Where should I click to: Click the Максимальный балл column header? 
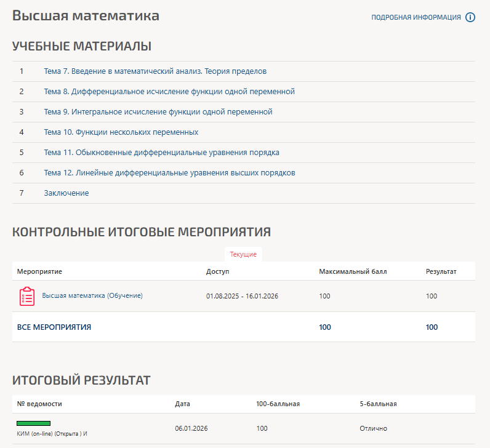[353, 271]
